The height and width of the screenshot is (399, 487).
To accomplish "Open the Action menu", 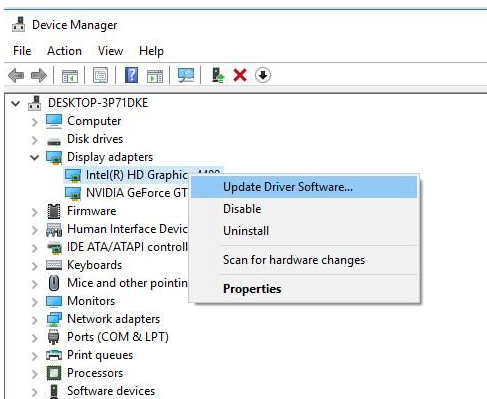I will pos(64,51).
